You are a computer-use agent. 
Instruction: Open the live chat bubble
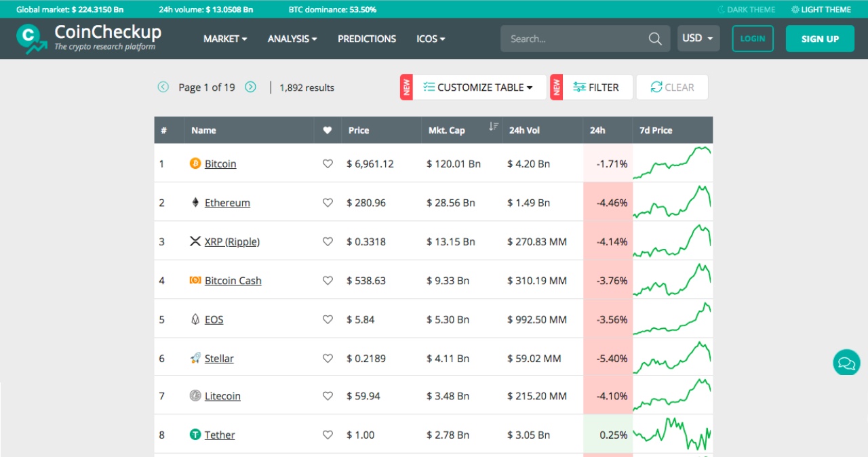click(x=846, y=362)
